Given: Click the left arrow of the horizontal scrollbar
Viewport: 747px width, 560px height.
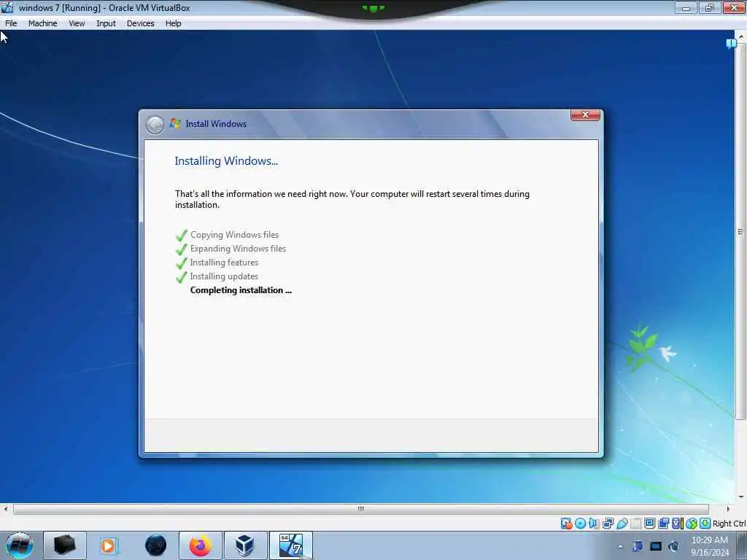Looking at the screenshot, I should pos(5,509).
